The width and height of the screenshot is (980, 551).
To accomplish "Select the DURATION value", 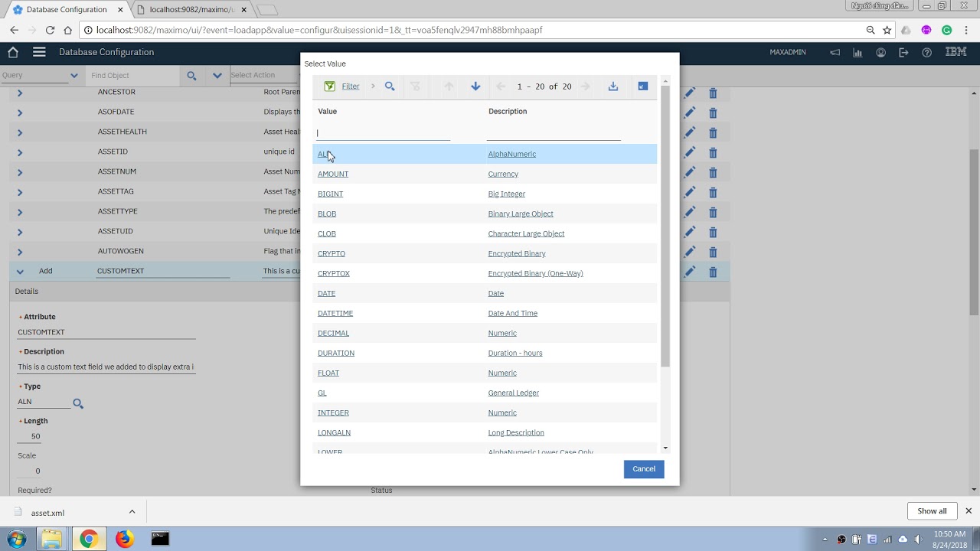I will [336, 353].
